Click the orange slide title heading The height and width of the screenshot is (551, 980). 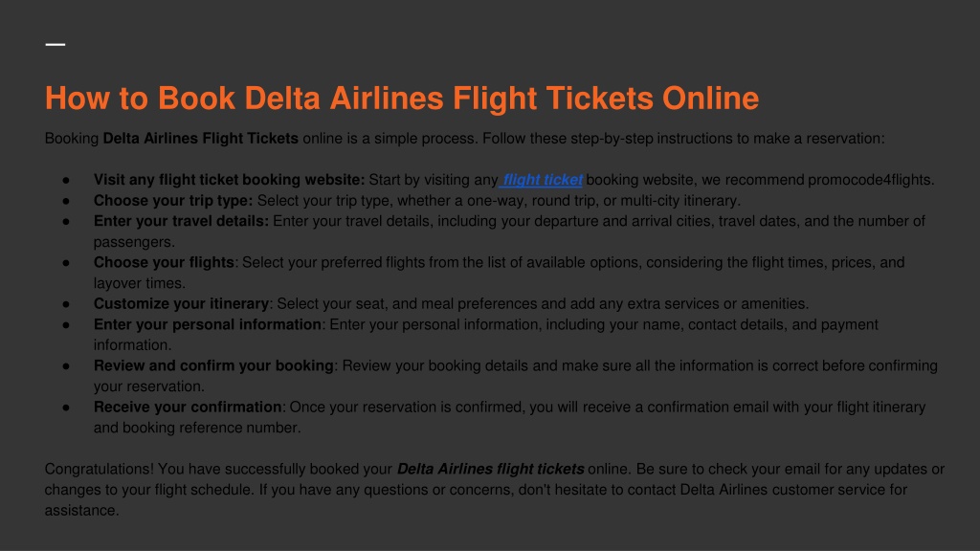(x=402, y=99)
